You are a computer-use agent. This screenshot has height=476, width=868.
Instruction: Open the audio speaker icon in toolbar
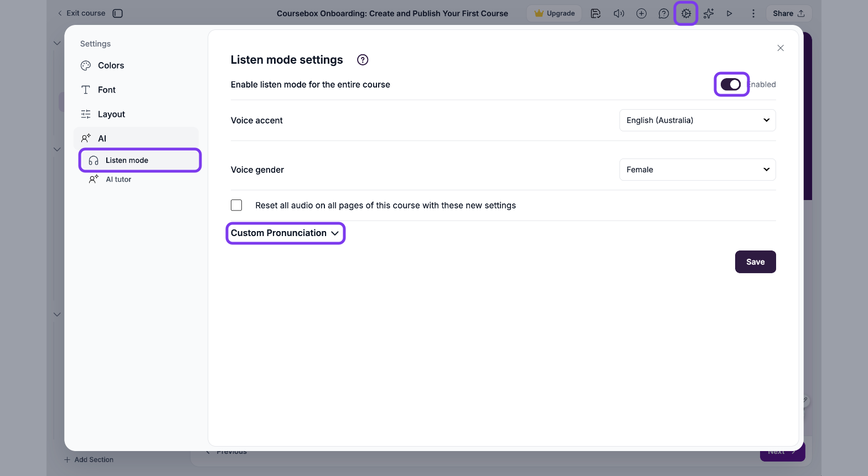click(x=619, y=13)
